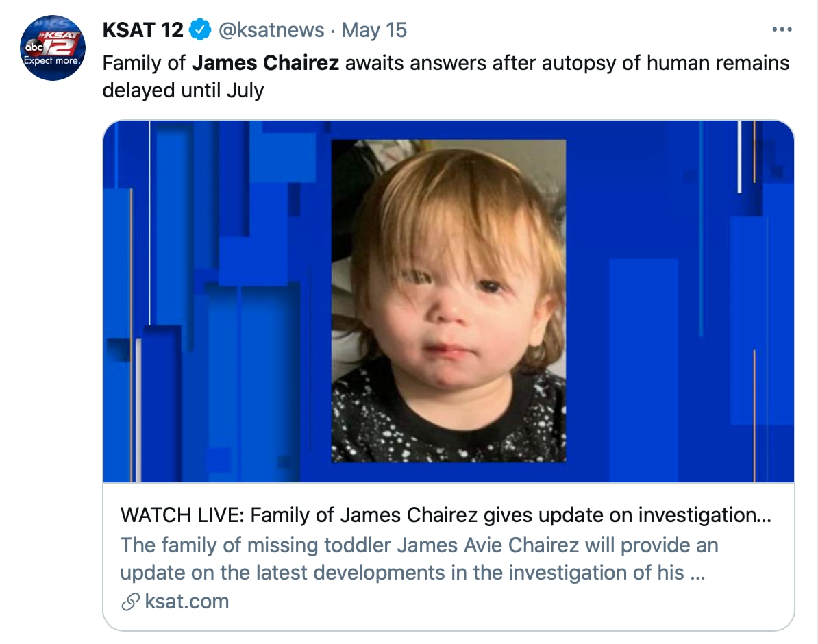Click the "delayed until July" tweet line
The width and height of the screenshot is (818, 644).
[183, 90]
